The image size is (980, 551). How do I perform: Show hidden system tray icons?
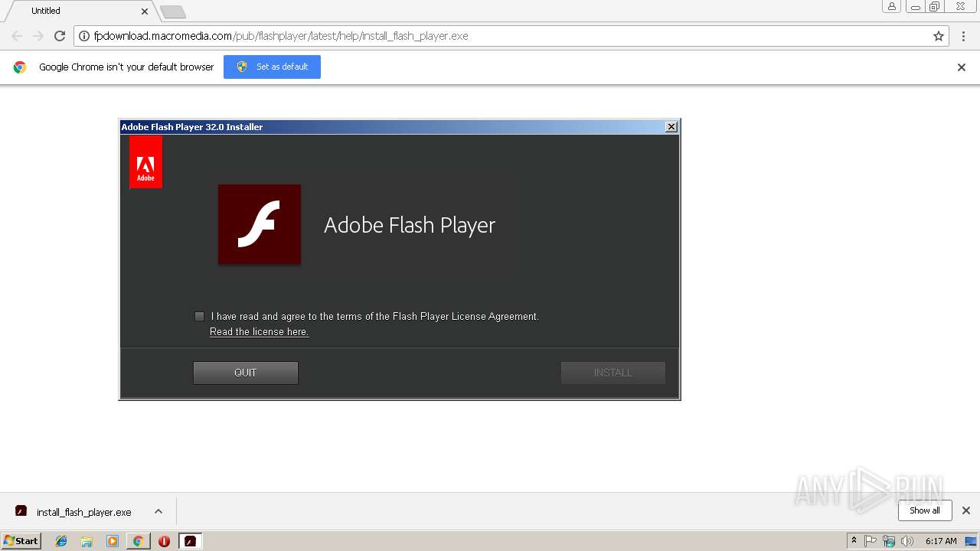854,541
